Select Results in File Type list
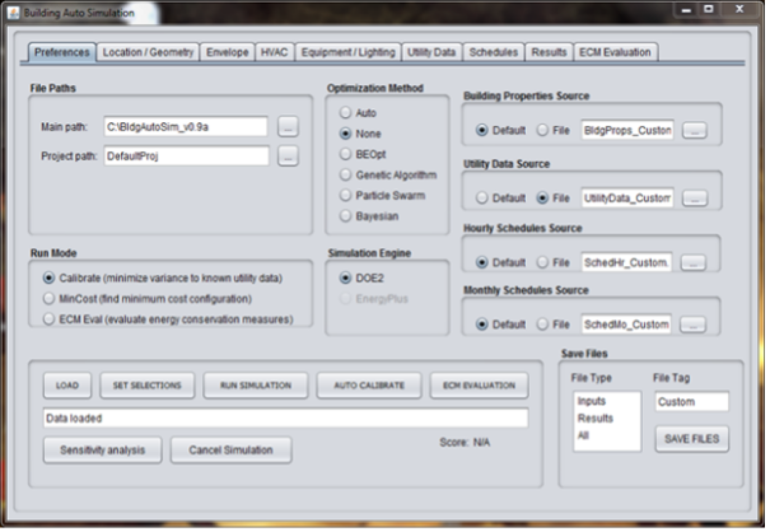The image size is (770, 532). pyautogui.click(x=607, y=419)
